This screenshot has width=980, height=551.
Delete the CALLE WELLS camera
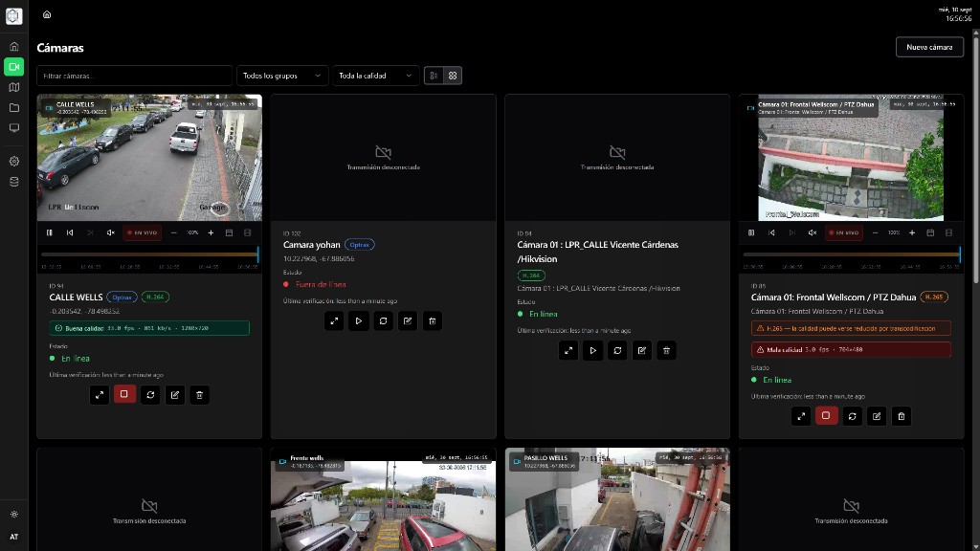199,395
